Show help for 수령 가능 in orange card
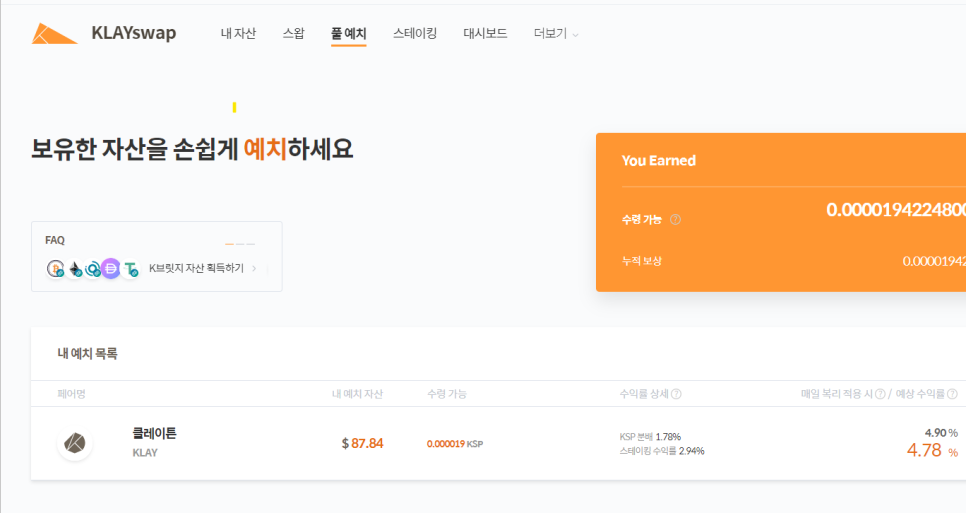966x513 pixels. pos(675,220)
